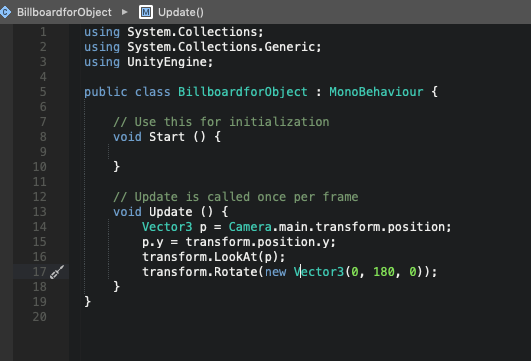Click System.Collections.Generic on line 2
This screenshot has width=531, height=361.
tap(221, 47)
